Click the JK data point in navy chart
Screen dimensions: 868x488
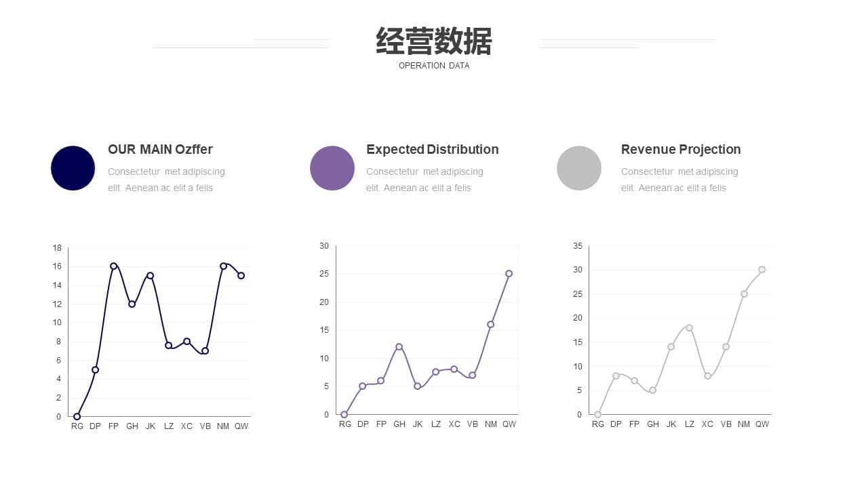150,276
